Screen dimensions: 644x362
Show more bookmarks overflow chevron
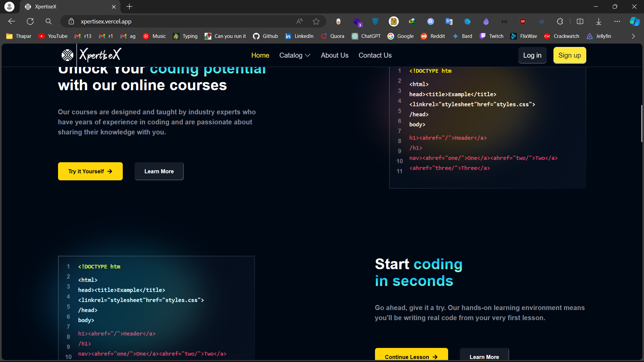(633, 36)
